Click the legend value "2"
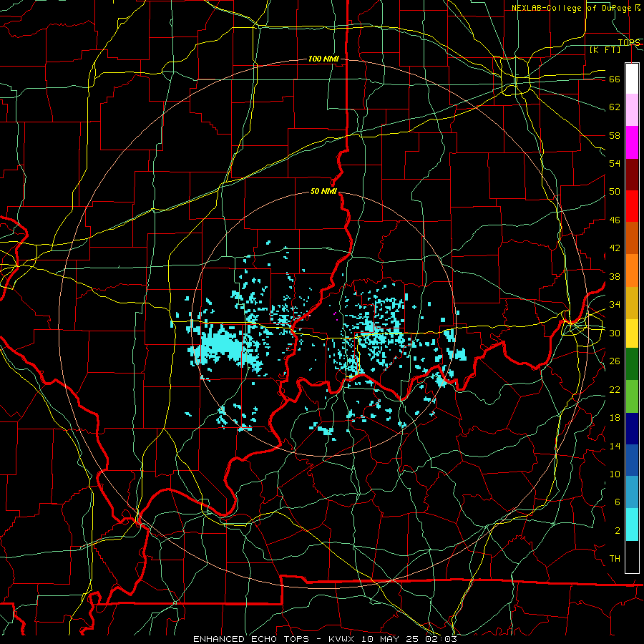 (618, 531)
